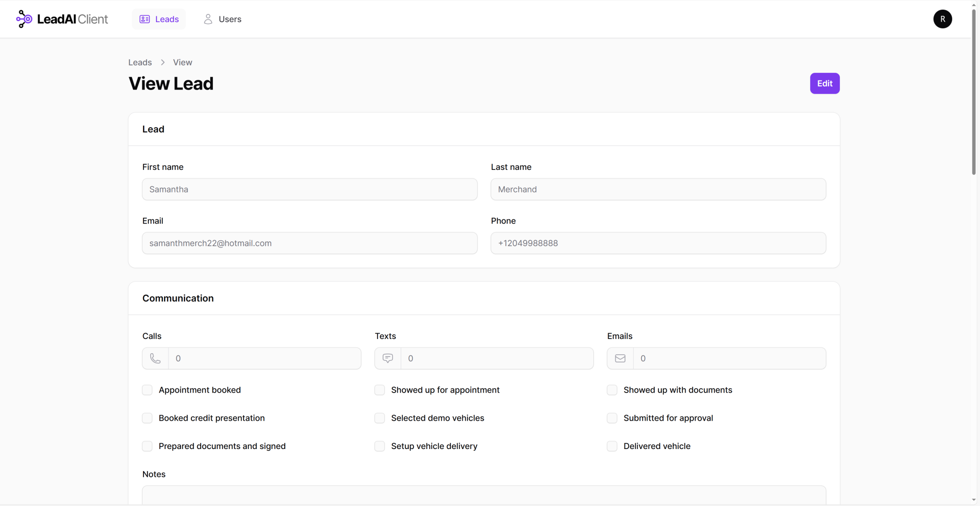
Task: Open the Users tab
Action: [223, 19]
